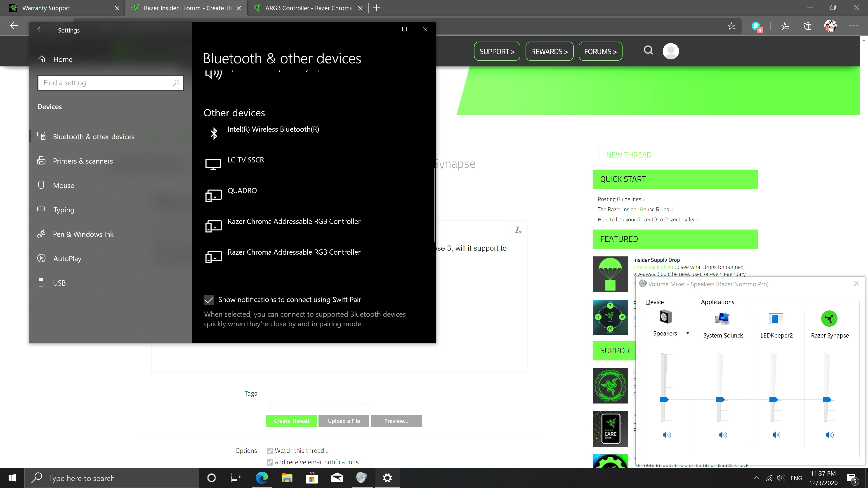Viewport: 868px width, 488px height.
Task: Click the Speakers device icon
Action: pos(665,317)
